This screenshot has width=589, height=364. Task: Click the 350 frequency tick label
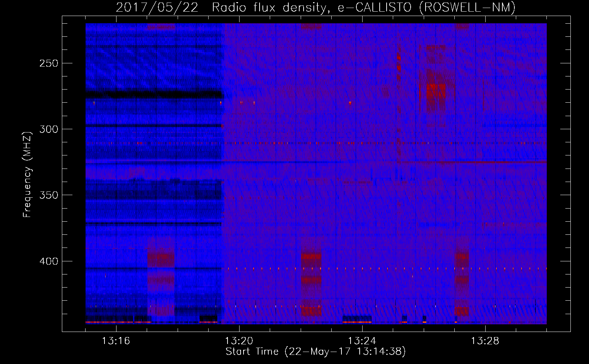click(49, 195)
